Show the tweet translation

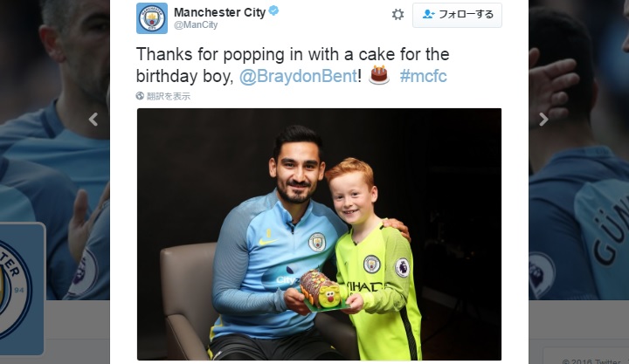point(168,96)
